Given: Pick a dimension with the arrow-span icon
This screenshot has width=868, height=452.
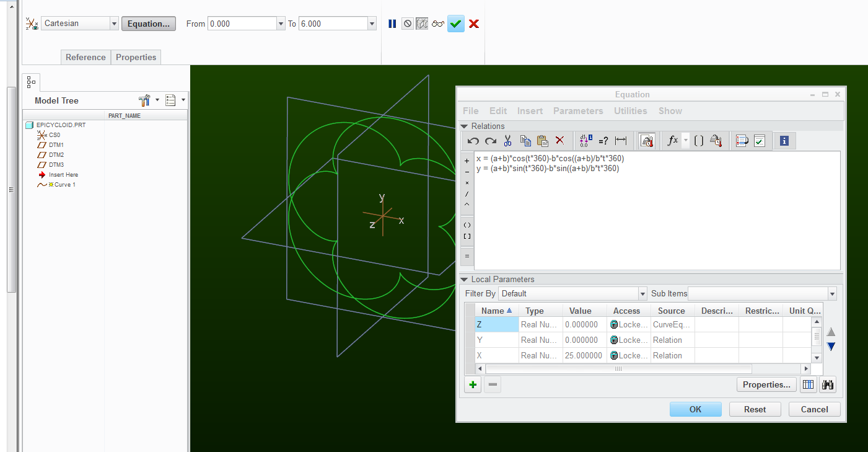Looking at the screenshot, I should [x=620, y=141].
